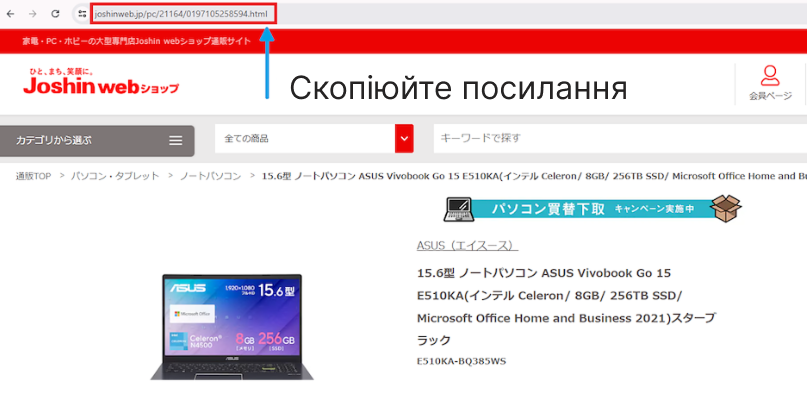Expand the 全ての商品 dropdown arrow
This screenshot has height=413, width=807.
click(x=404, y=139)
